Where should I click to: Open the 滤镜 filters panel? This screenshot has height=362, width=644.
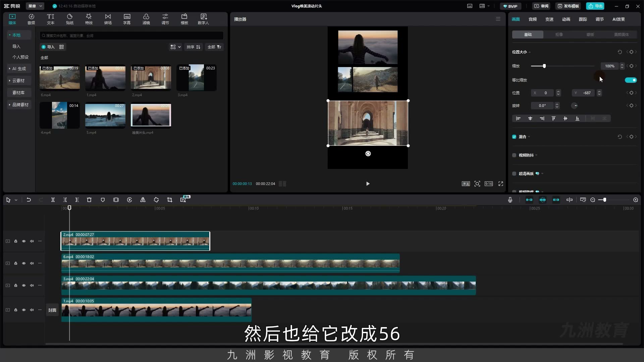tap(146, 19)
